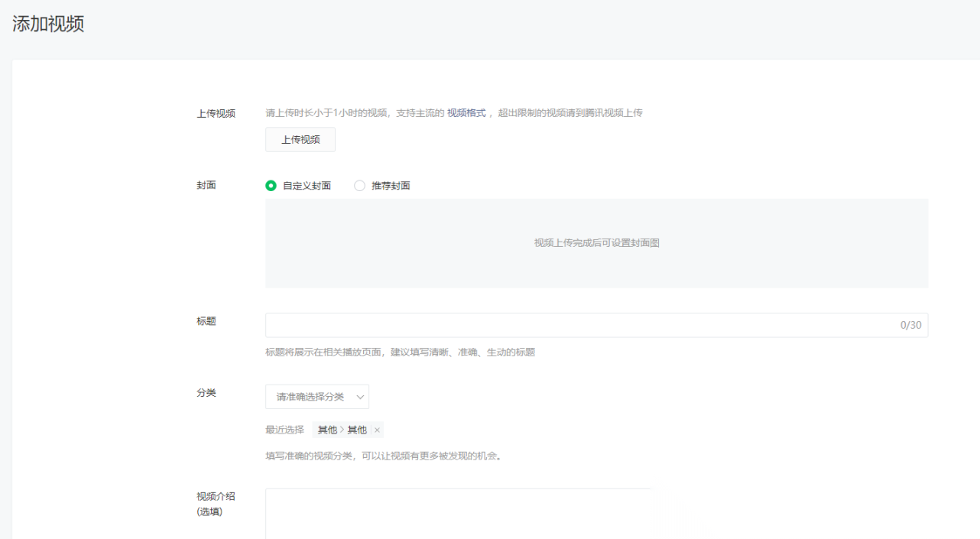Click the 最近选择 label text
The image size is (980, 539).
(284, 430)
